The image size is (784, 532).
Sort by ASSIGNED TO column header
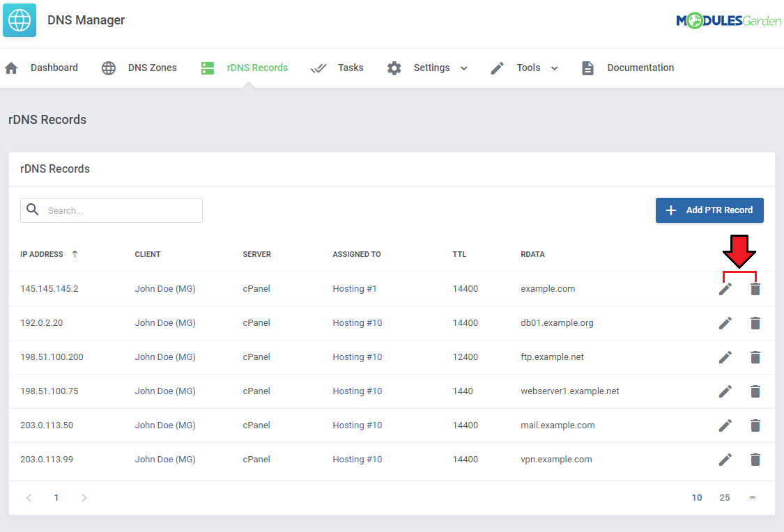point(357,254)
